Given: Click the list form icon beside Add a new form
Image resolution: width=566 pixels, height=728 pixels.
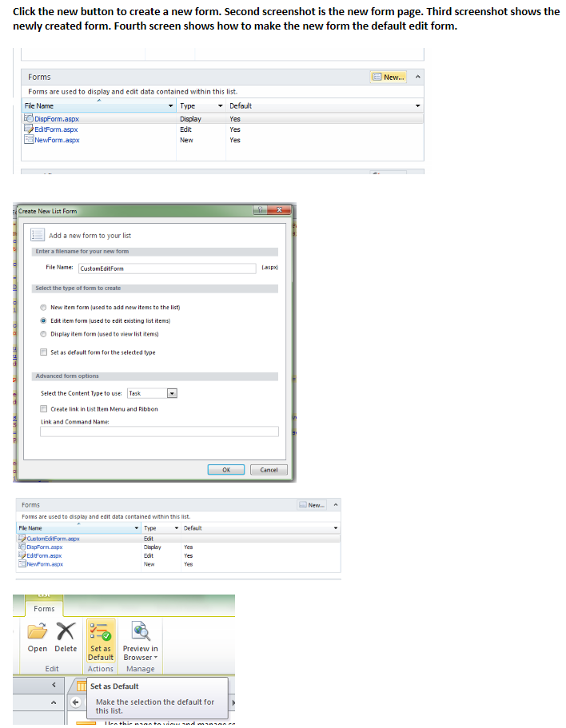Looking at the screenshot, I should coord(38,235).
